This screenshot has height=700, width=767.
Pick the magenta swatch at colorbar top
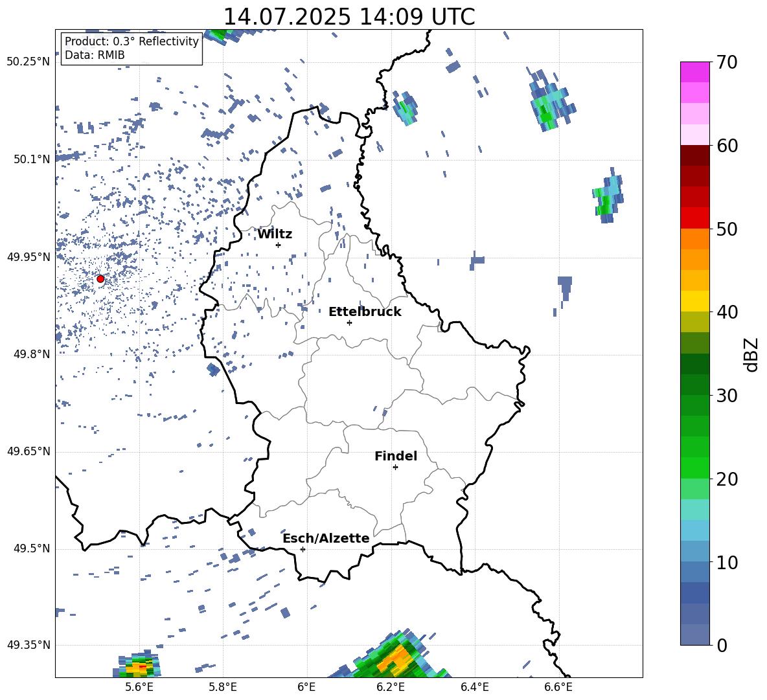(695, 72)
